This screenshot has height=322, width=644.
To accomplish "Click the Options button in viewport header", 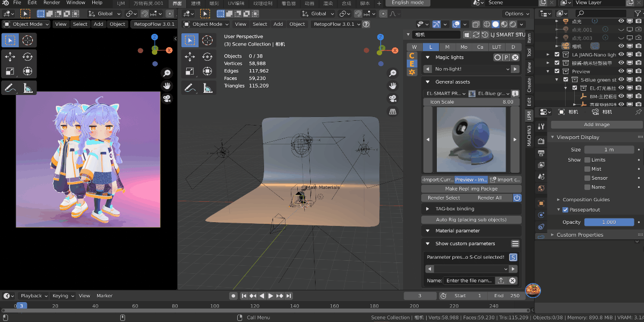I will [517, 13].
